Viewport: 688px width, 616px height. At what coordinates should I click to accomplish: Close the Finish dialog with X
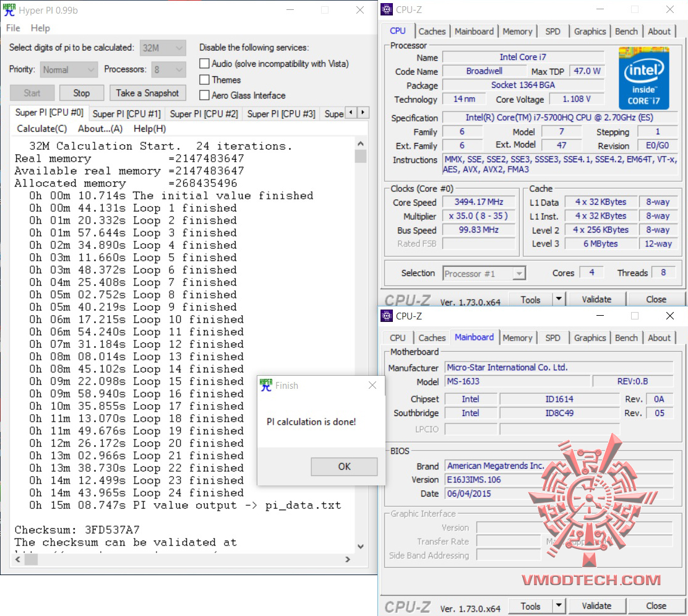pyautogui.click(x=372, y=385)
